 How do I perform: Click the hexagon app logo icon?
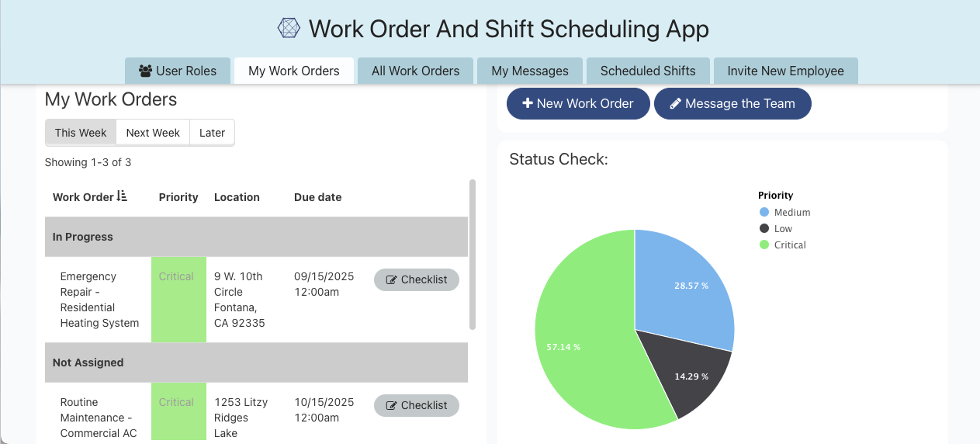click(x=289, y=29)
